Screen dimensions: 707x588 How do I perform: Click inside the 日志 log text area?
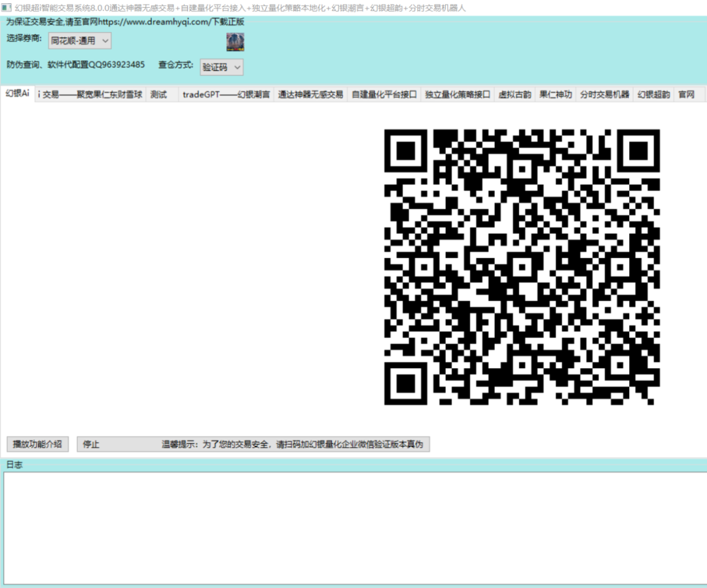355,528
